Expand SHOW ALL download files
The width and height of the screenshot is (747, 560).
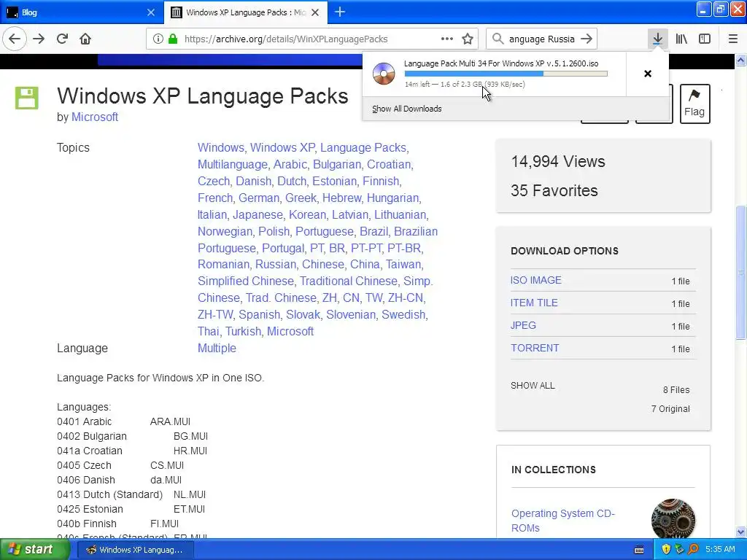pyautogui.click(x=533, y=385)
